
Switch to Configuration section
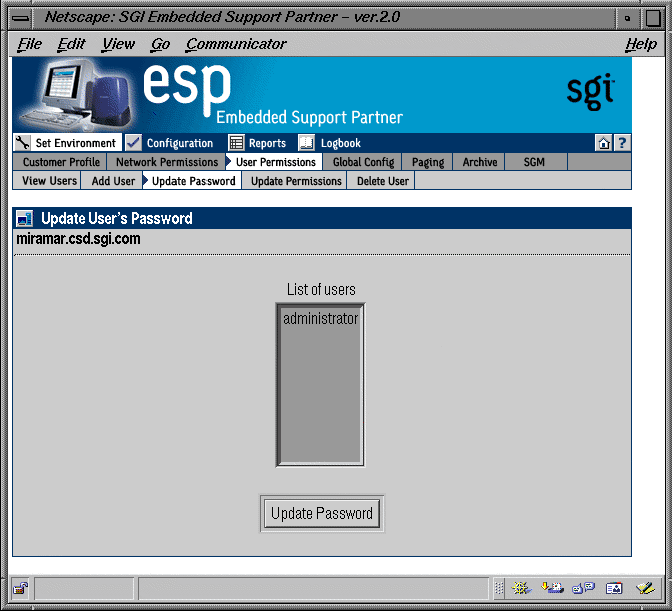click(x=180, y=143)
